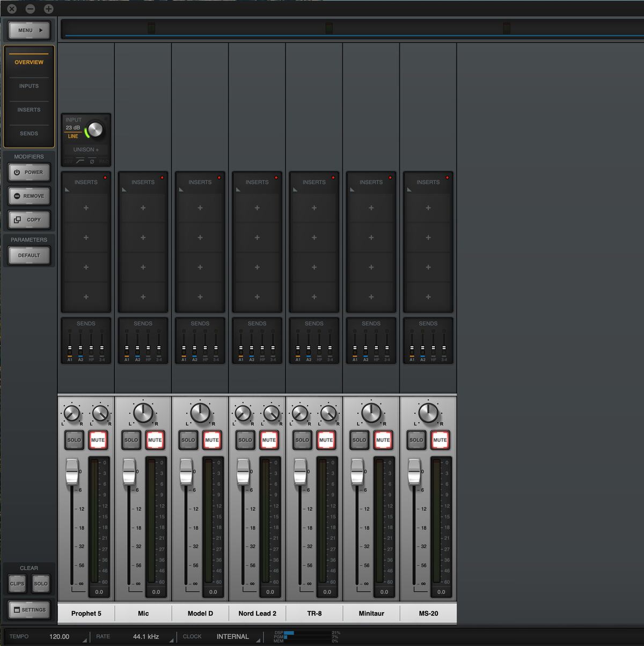Solo the TR-8 channel
This screenshot has height=646, width=644.
tap(302, 440)
